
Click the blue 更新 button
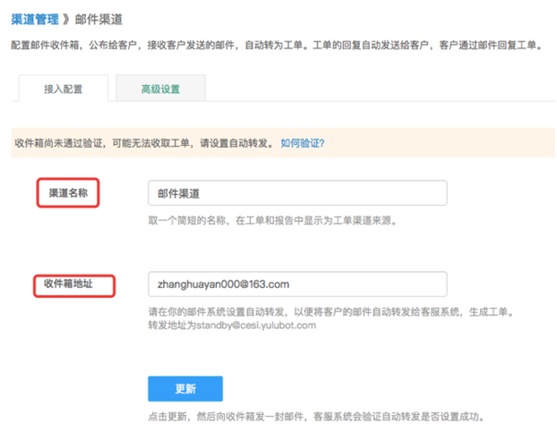[x=185, y=389]
